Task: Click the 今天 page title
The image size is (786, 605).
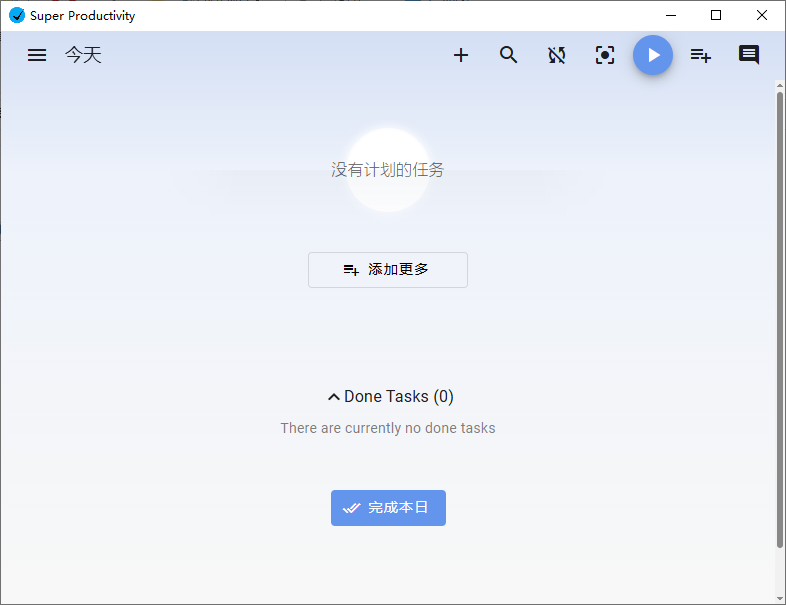Action: 84,55
